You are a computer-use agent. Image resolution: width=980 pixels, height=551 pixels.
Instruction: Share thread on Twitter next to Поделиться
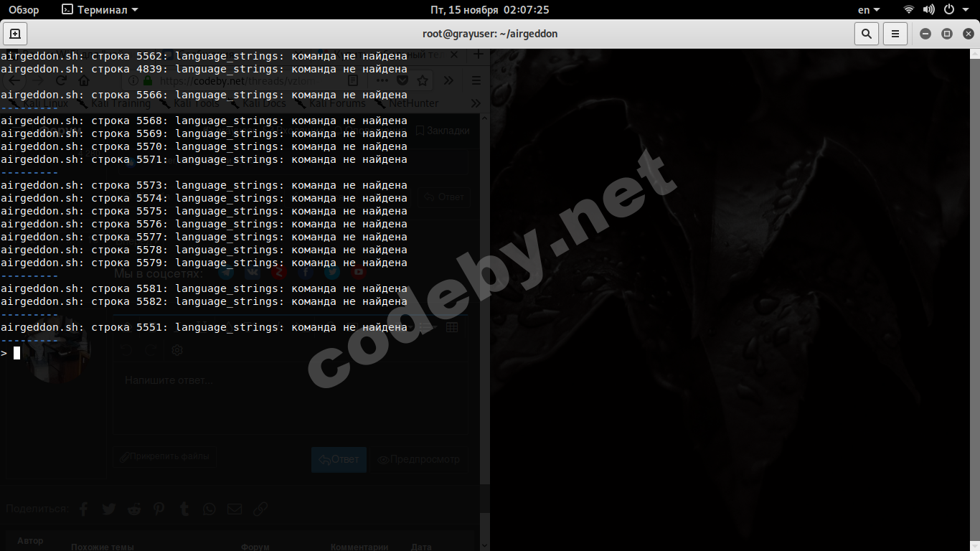pos(108,509)
